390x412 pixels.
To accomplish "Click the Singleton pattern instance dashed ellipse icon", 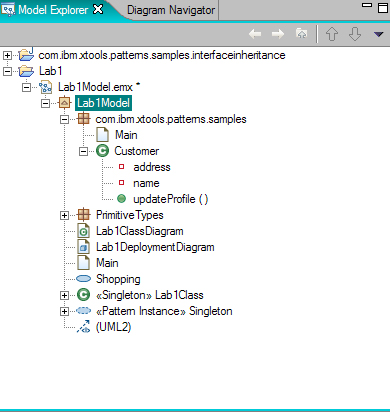I will 83,311.
